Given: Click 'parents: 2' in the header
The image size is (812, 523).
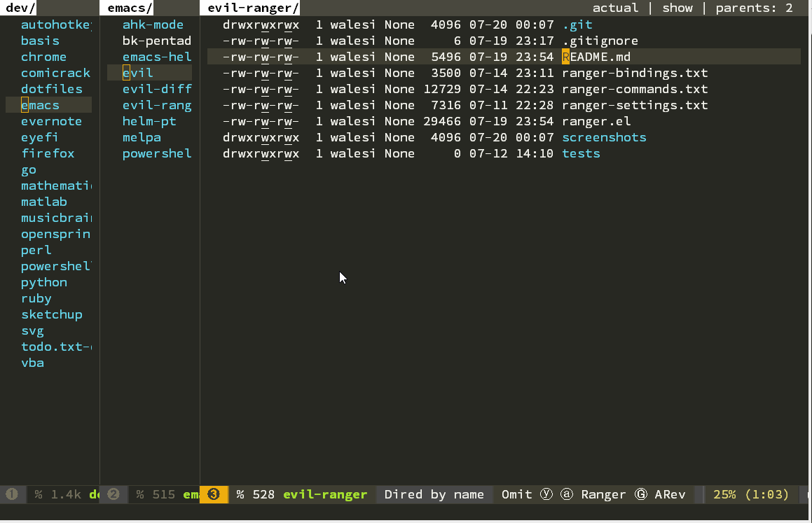Looking at the screenshot, I should point(754,8).
